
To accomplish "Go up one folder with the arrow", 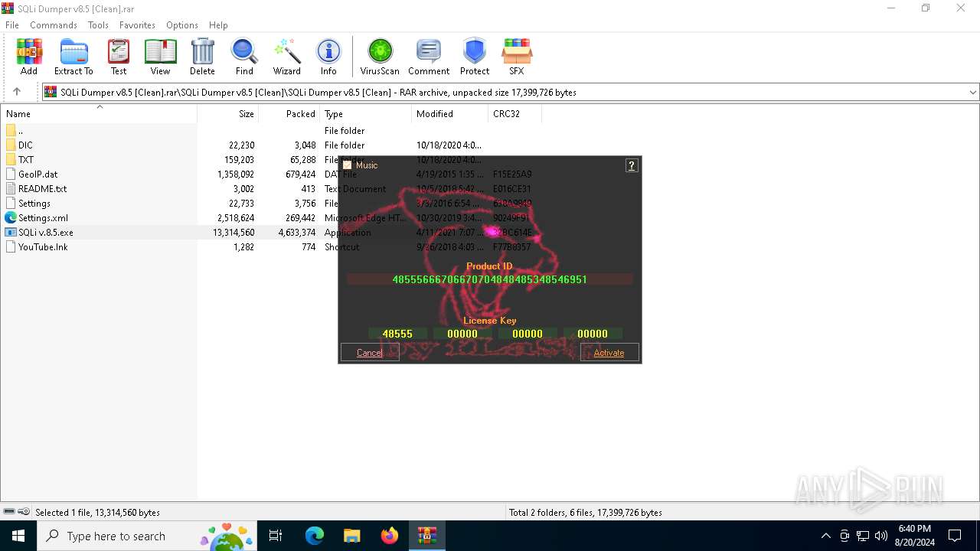I will [17, 92].
